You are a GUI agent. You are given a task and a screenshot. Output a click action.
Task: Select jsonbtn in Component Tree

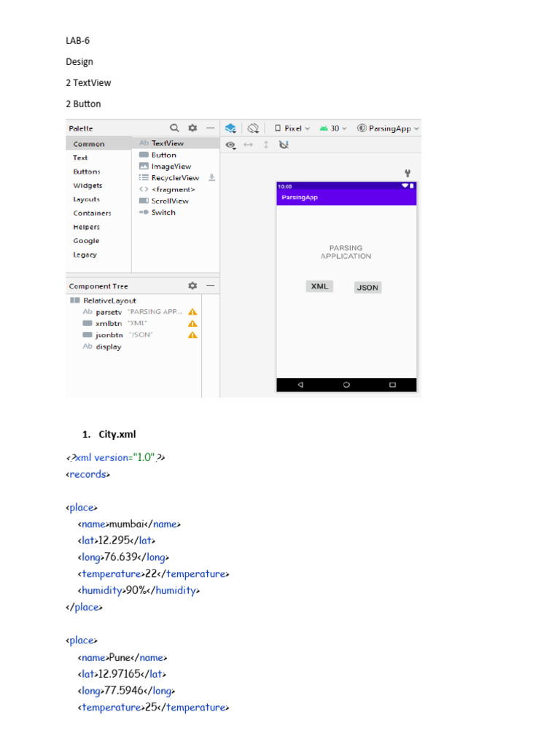click(x=109, y=335)
